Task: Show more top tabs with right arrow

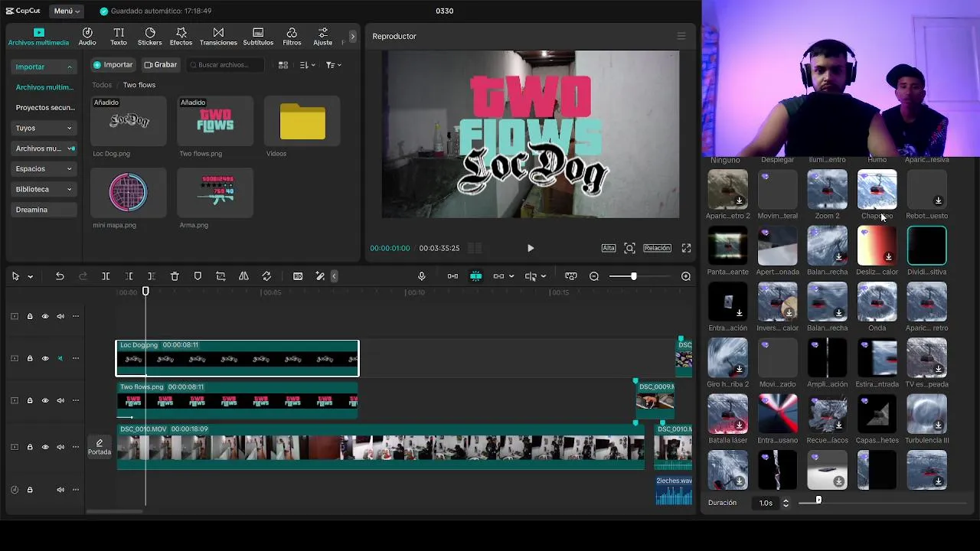Action: pyautogui.click(x=352, y=36)
